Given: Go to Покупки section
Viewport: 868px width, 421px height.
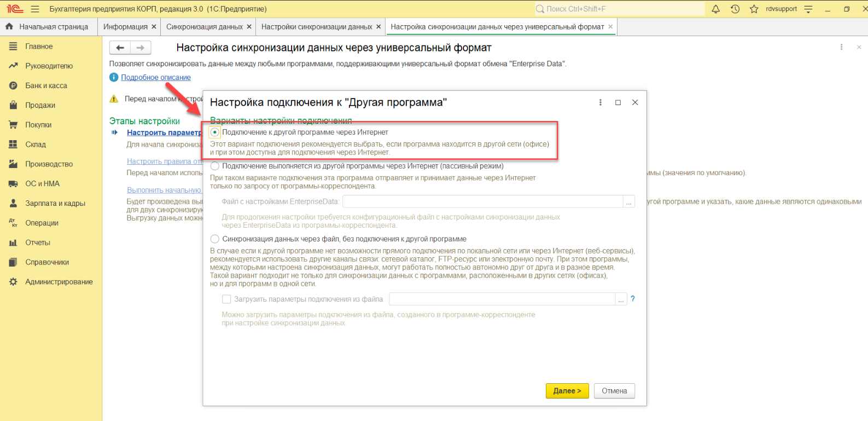Looking at the screenshot, I should pos(38,125).
